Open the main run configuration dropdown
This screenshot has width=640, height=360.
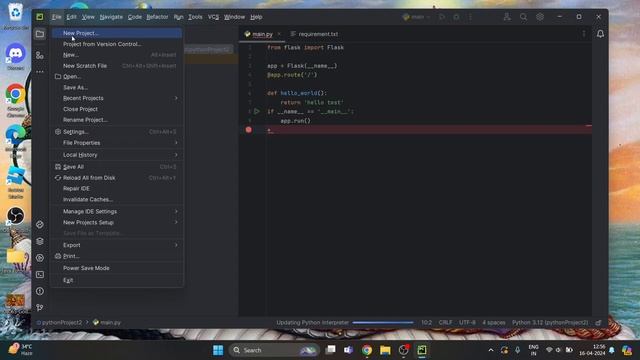416,17
